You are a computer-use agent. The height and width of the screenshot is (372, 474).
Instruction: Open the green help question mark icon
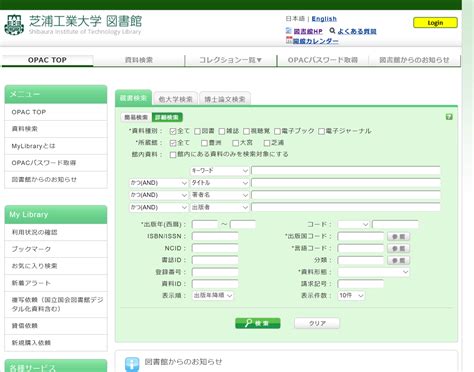pyautogui.click(x=449, y=117)
